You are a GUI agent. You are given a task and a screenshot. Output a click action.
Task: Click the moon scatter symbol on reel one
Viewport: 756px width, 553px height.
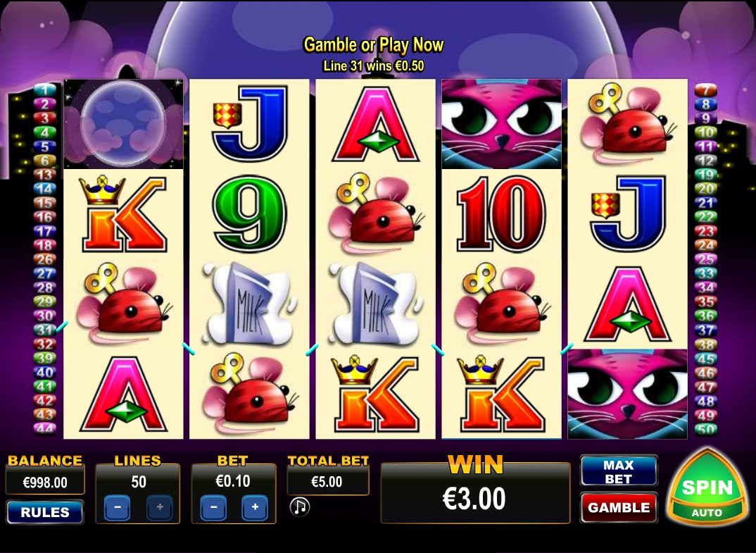123,124
